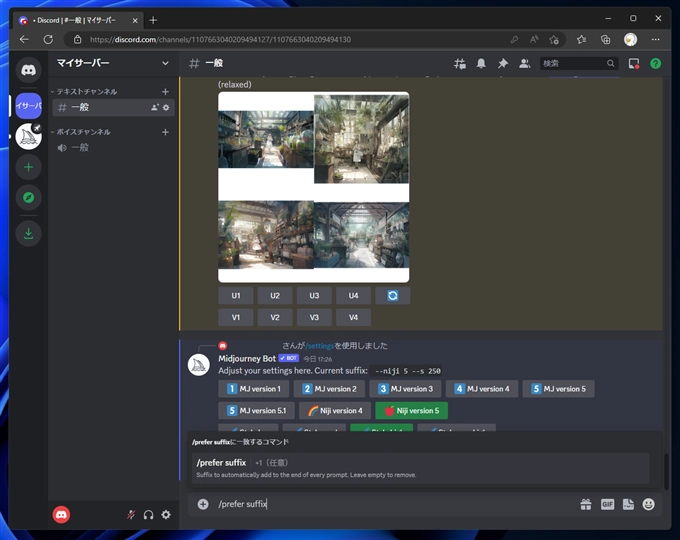680x540 pixels.
Task: Select the 一般 text channel
Action: coord(113,107)
